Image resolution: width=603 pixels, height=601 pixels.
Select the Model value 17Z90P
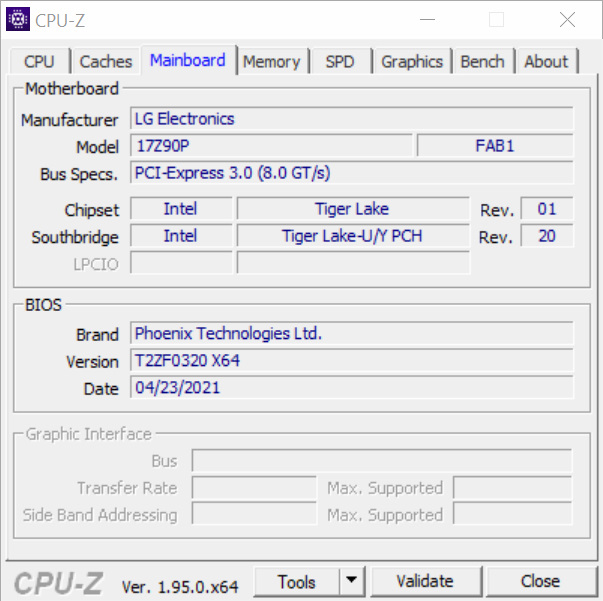pyautogui.click(x=271, y=146)
